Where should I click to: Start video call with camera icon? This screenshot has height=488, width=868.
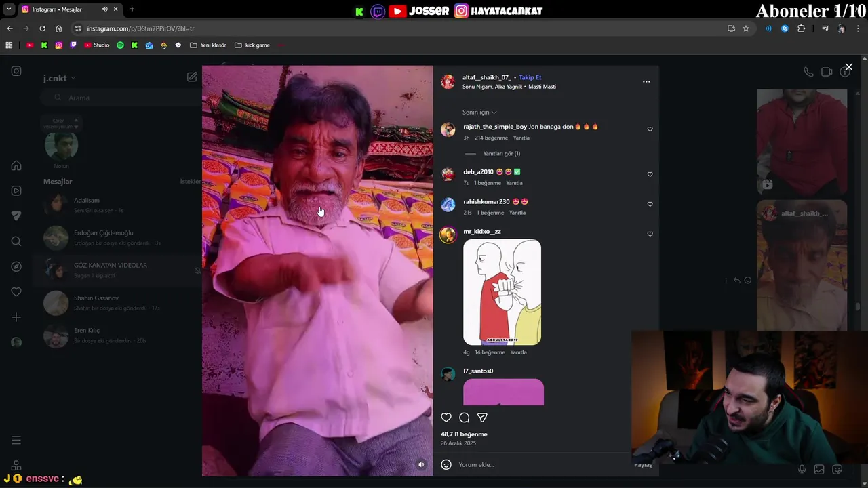(x=827, y=72)
